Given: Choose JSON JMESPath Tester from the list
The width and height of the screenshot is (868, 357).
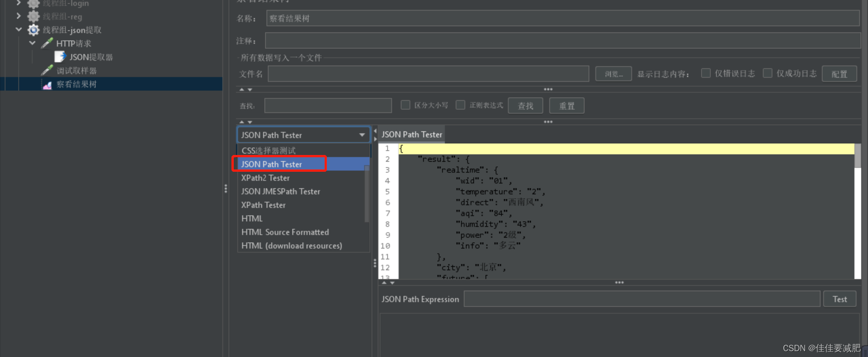Looking at the screenshot, I should (302, 191).
